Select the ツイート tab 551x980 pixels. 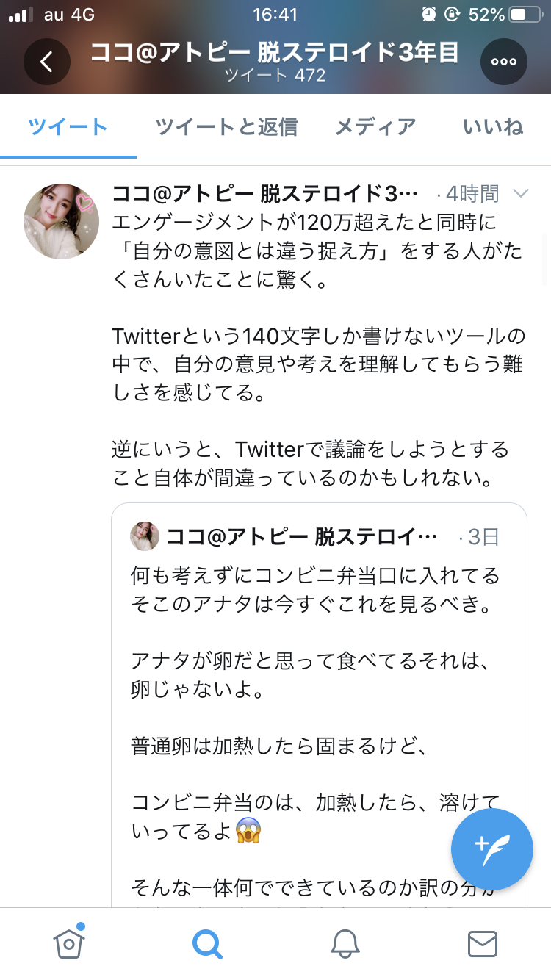click(68, 127)
